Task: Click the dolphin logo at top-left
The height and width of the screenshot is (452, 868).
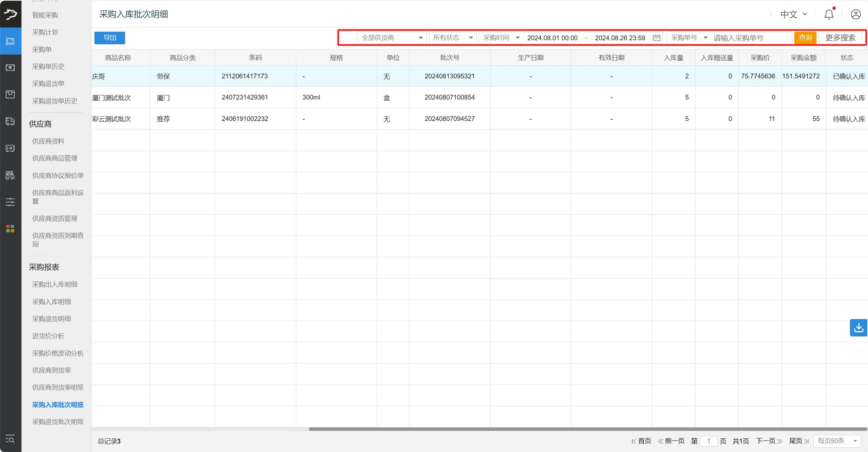Action: tap(10, 14)
